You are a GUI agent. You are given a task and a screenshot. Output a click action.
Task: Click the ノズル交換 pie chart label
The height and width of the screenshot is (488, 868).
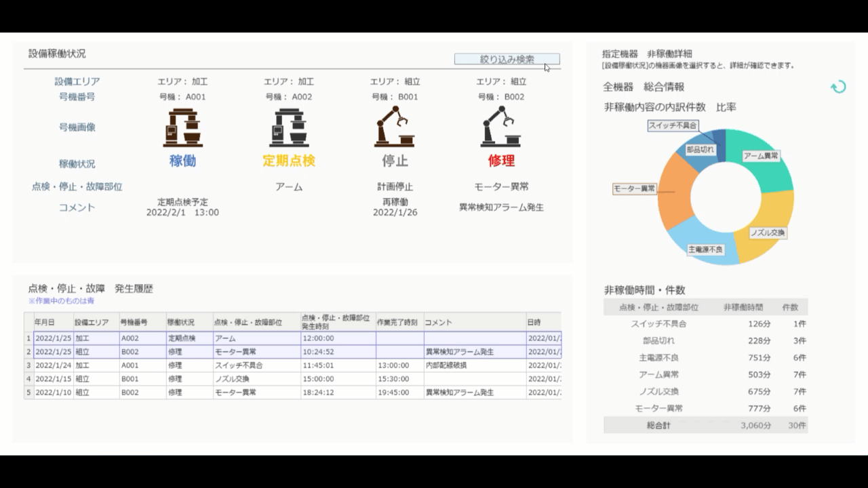(768, 232)
